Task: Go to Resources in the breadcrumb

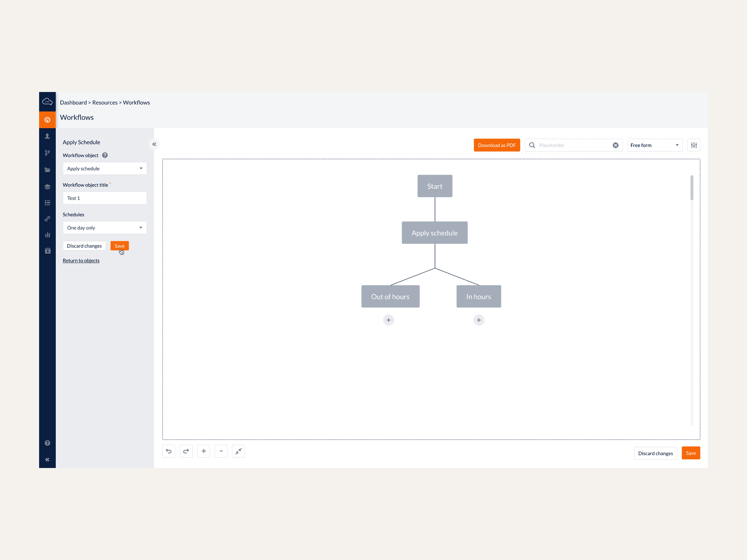Action: coord(105,103)
